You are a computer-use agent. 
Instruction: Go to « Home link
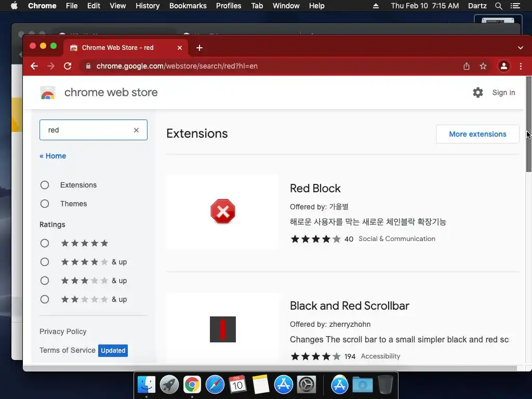click(x=53, y=156)
